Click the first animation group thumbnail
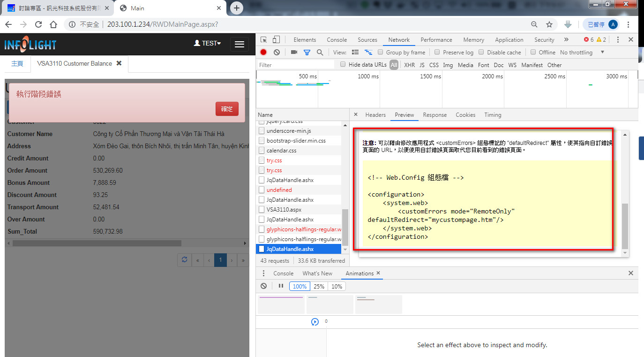 tap(281, 304)
